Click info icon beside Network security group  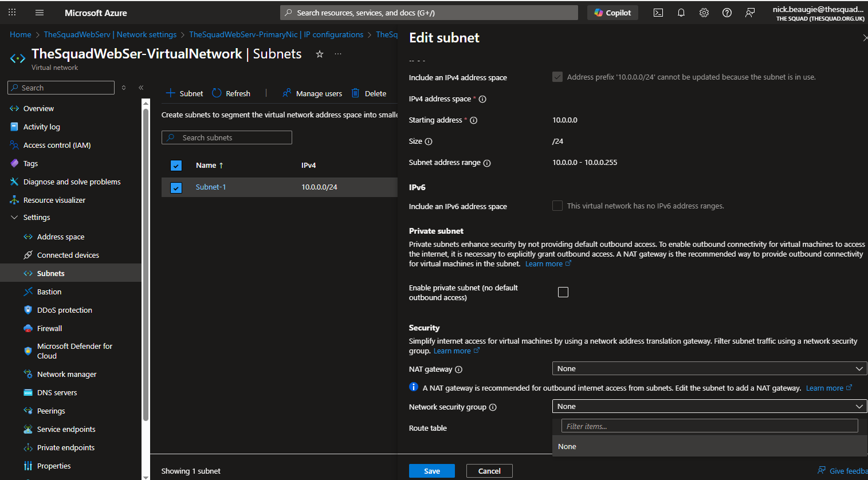click(x=493, y=407)
